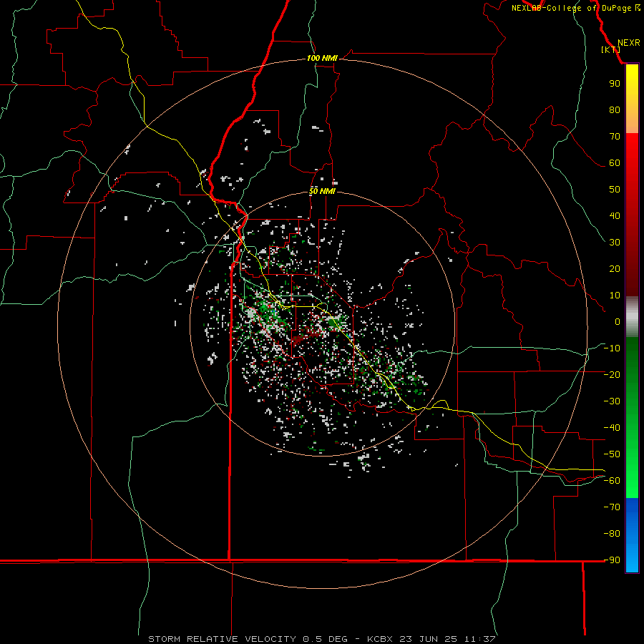Screen dimensions: 644x644
Task: Click the -90 value on velocity scale
Action: coord(612,560)
